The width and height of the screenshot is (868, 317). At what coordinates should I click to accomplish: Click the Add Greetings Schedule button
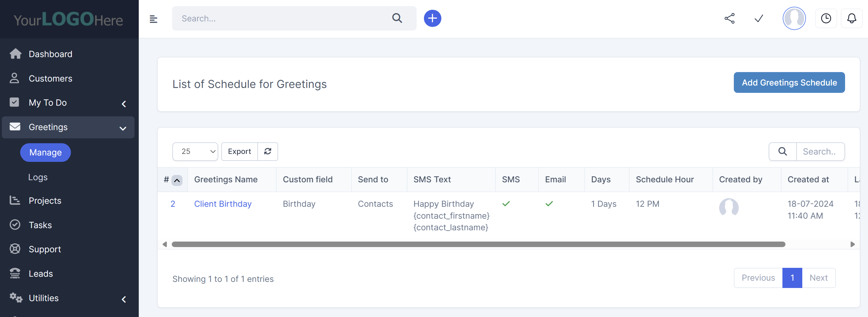789,82
